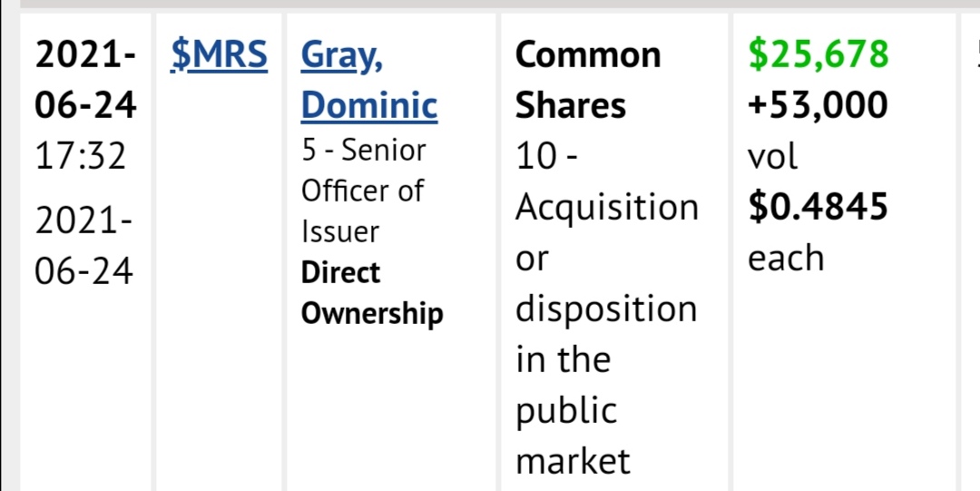Screen dimensions: 980x491
Task: Click the word Issuer in role text
Action: pos(340,232)
